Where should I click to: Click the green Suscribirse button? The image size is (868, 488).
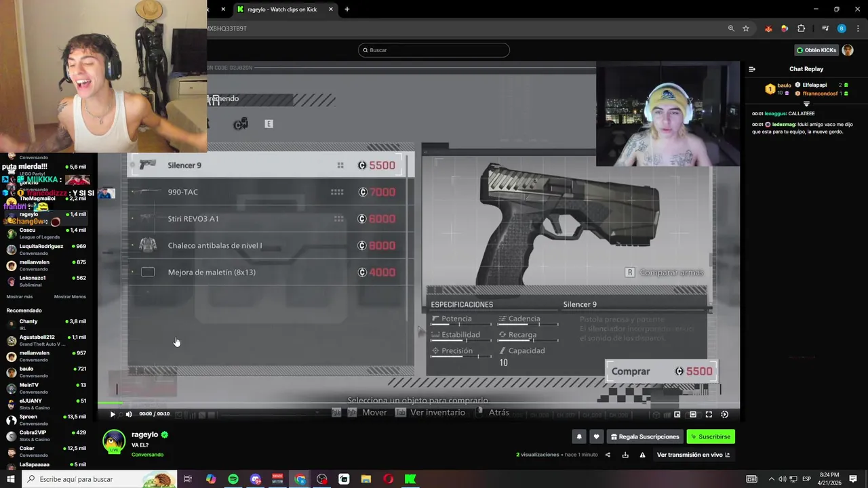[x=711, y=436]
